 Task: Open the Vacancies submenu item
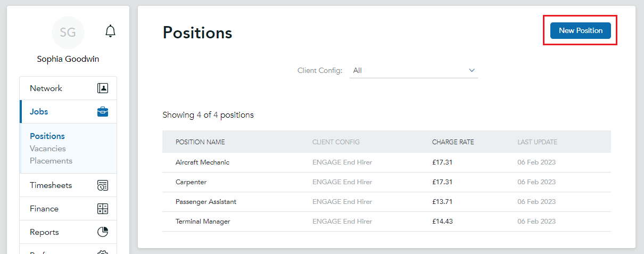[x=48, y=149]
